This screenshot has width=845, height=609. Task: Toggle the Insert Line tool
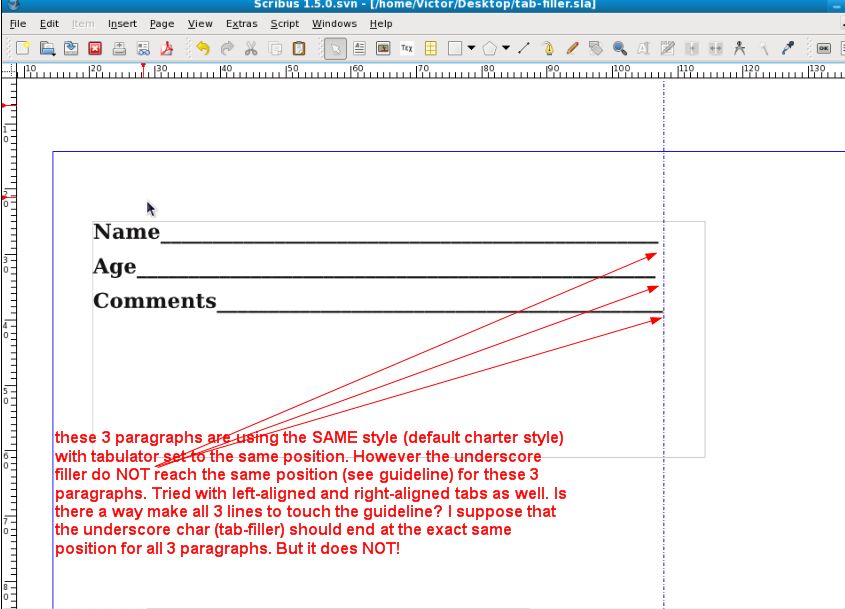(524, 47)
